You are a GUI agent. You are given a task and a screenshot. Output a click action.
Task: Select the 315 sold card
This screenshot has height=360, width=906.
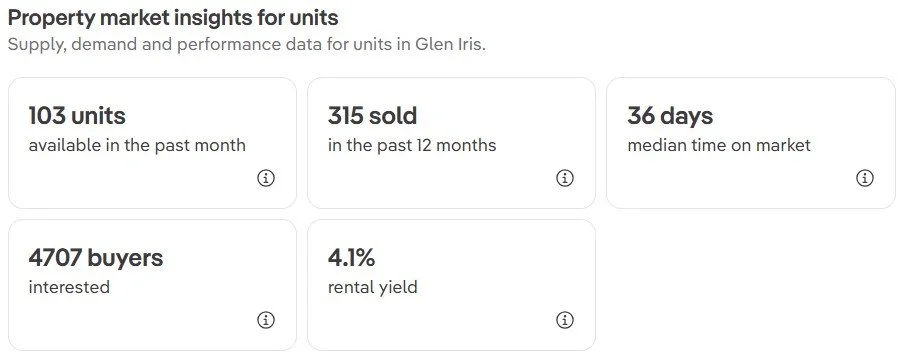(451, 143)
